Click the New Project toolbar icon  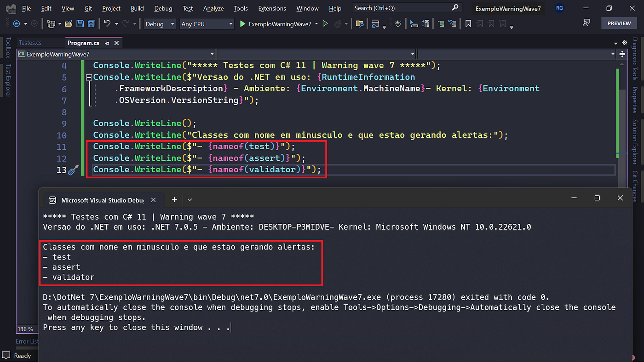pos(50,24)
